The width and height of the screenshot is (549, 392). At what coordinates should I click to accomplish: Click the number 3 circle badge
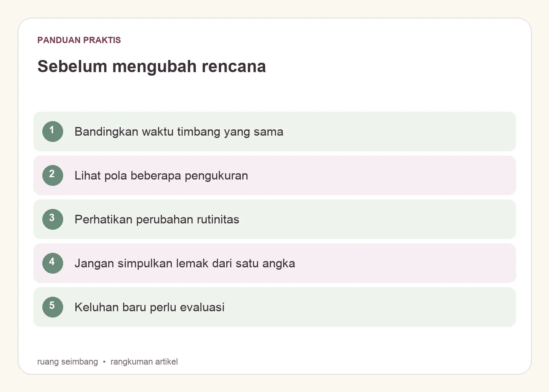click(x=53, y=219)
